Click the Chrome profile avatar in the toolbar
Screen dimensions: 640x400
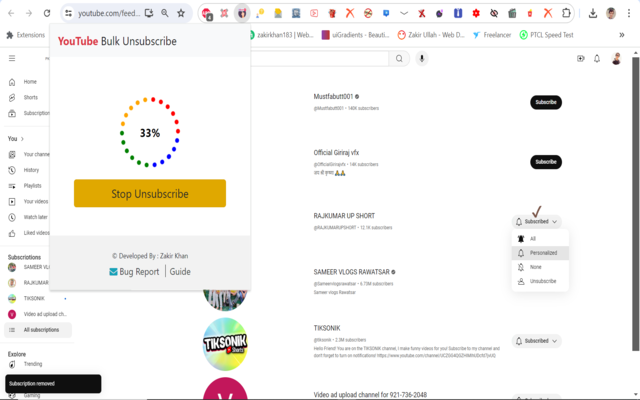611,13
